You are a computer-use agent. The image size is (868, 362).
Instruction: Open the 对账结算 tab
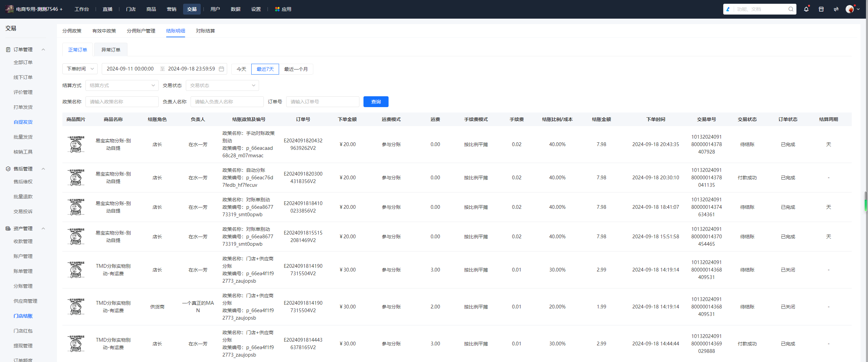(205, 31)
